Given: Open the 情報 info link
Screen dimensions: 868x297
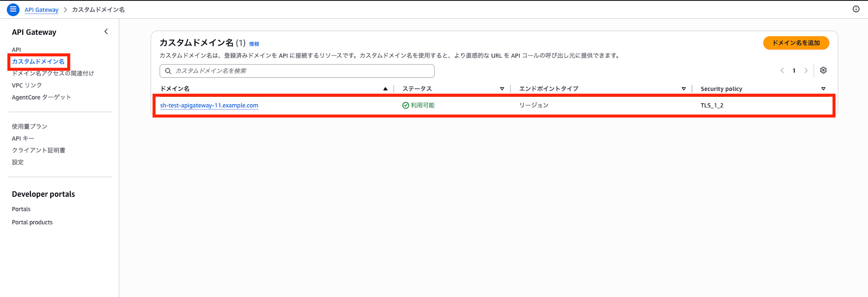Looking at the screenshot, I should 254,44.
